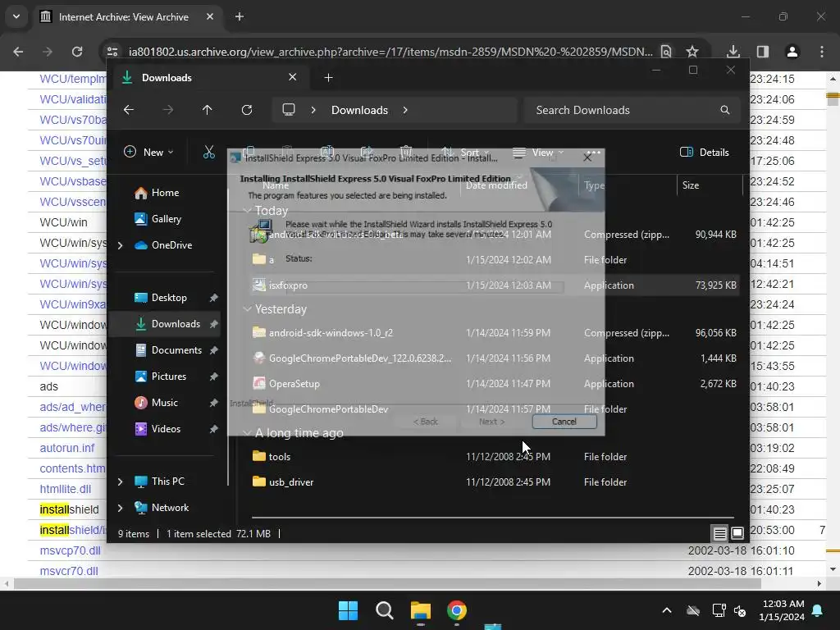
Task: Reload the Chrome page
Action: tap(77, 52)
